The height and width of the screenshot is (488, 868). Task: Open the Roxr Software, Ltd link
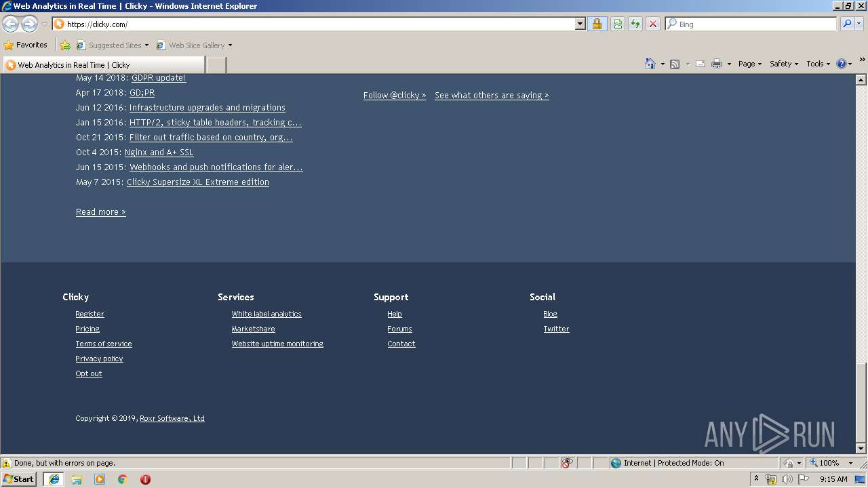coord(172,418)
